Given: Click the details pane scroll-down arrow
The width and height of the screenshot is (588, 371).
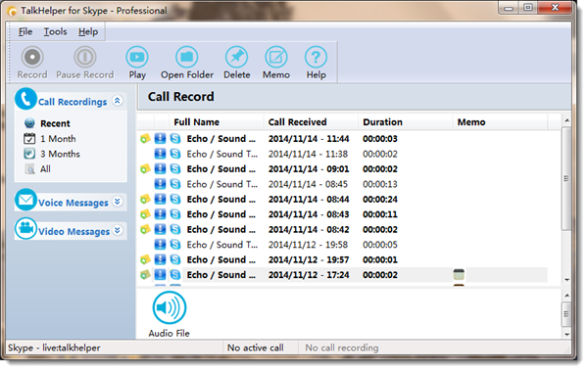Looking at the screenshot, I should point(567,334).
